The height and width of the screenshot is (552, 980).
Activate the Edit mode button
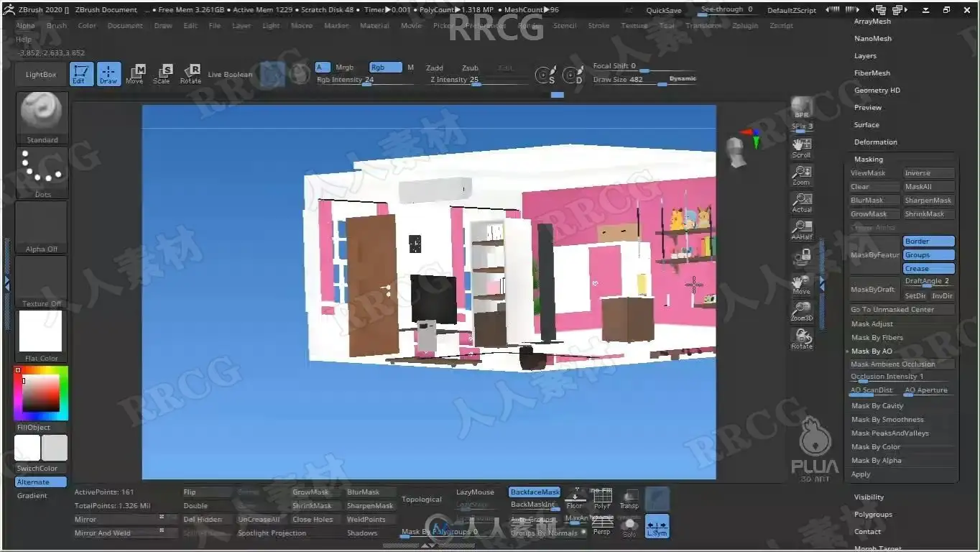[x=81, y=74]
